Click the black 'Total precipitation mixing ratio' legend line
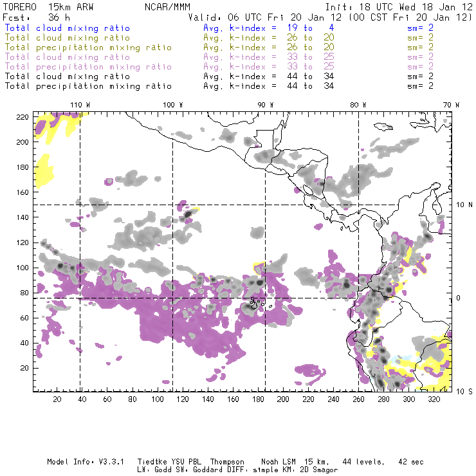 [88, 86]
